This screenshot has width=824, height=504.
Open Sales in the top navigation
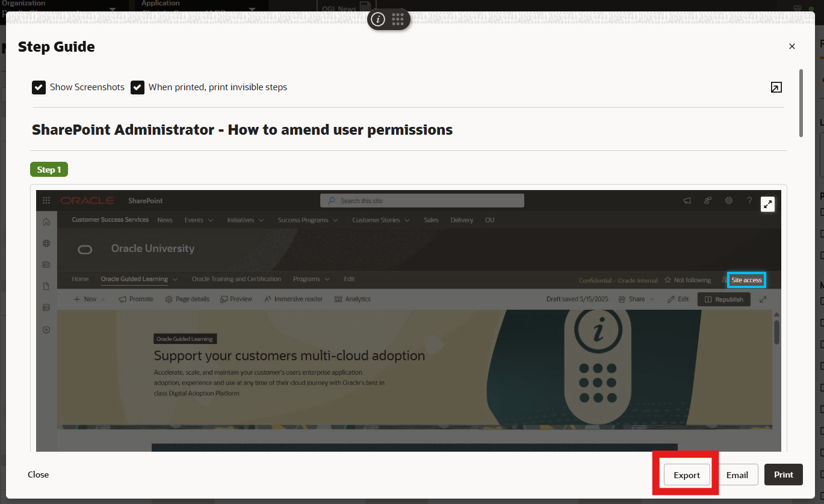pos(431,220)
